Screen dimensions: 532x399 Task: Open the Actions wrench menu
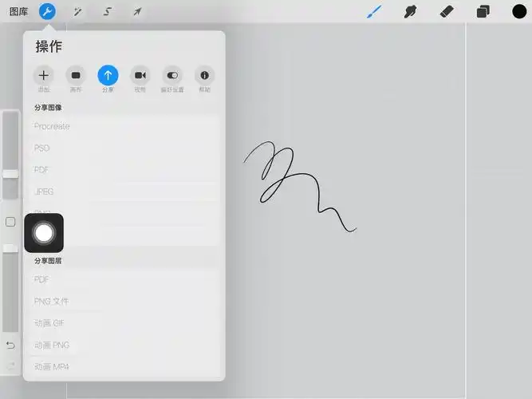tap(47, 12)
